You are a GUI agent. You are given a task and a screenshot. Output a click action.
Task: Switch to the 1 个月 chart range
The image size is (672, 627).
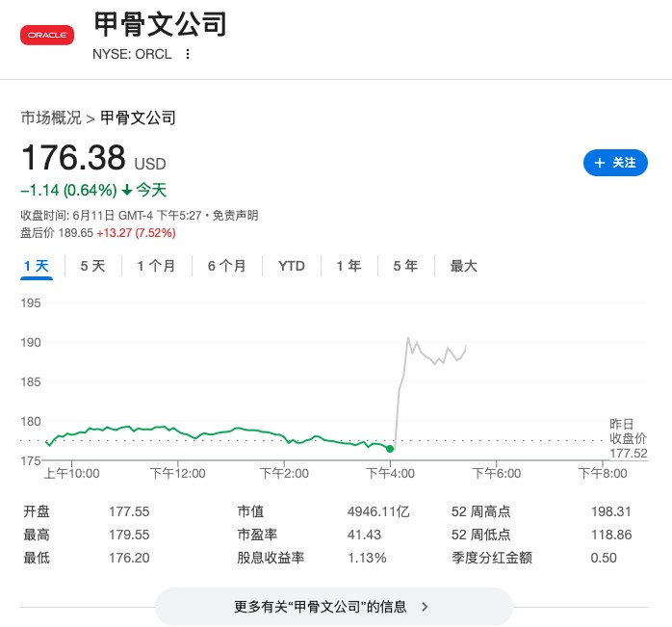(156, 266)
